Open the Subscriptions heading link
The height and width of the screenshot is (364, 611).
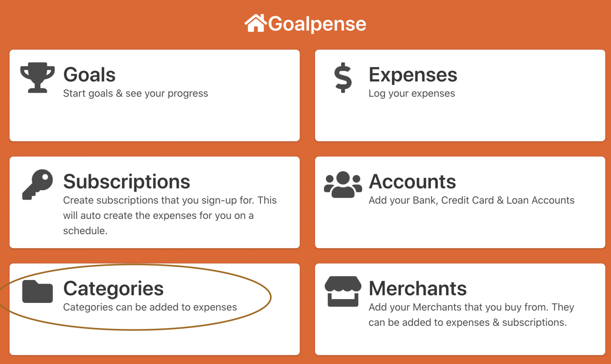127,181
